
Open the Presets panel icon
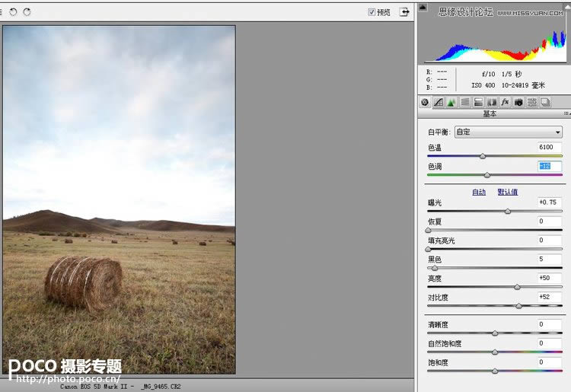531,102
